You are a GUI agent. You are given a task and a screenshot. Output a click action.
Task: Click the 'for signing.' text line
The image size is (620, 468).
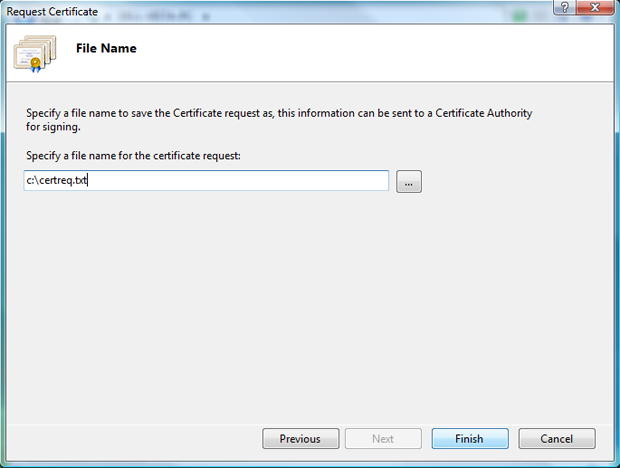coord(53,127)
